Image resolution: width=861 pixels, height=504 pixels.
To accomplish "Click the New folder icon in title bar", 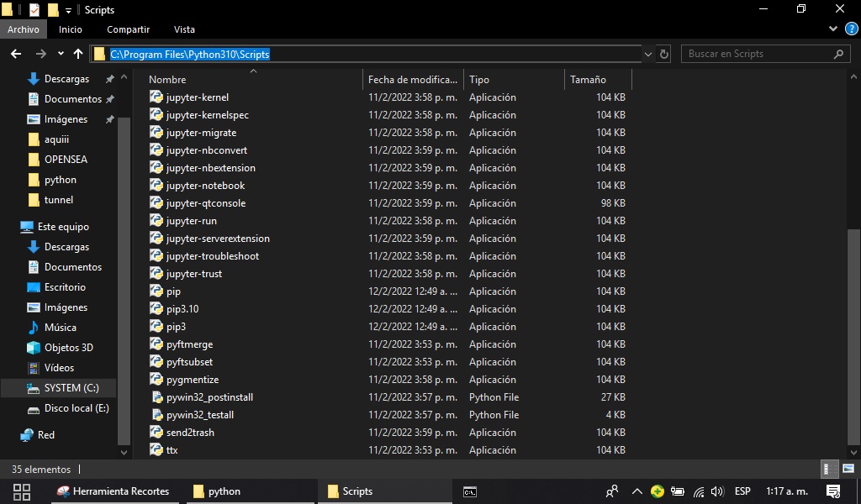I will (x=53, y=10).
